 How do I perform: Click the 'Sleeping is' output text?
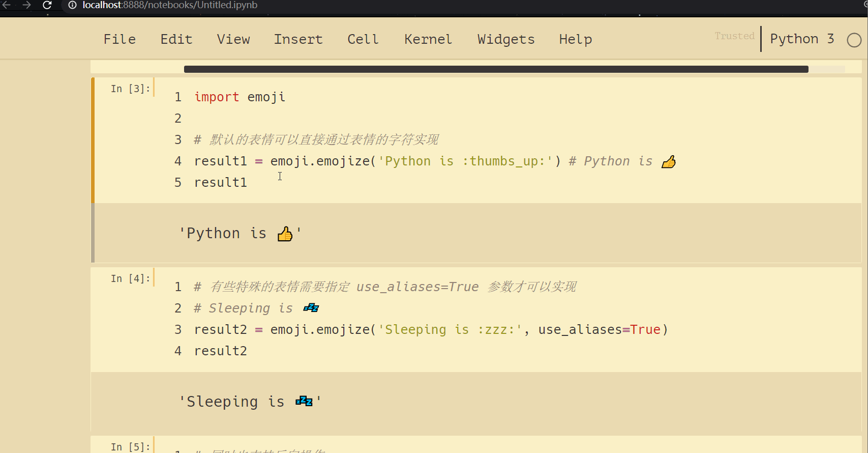235,402
